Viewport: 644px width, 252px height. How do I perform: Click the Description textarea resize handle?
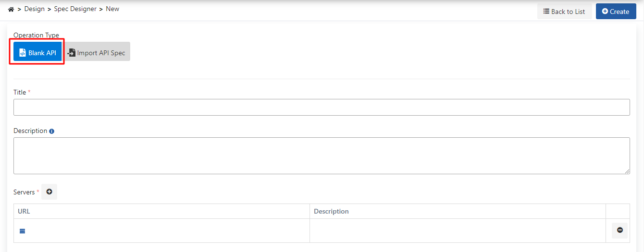627,171
